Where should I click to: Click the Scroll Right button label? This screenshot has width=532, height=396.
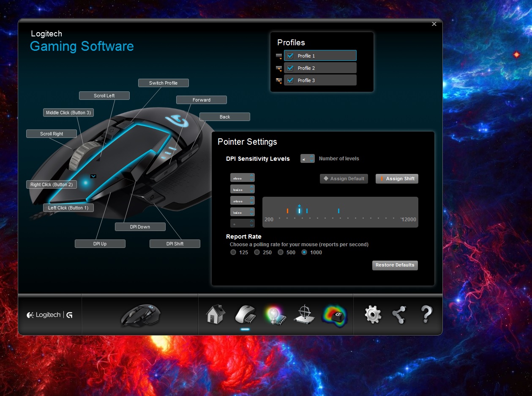coord(52,134)
